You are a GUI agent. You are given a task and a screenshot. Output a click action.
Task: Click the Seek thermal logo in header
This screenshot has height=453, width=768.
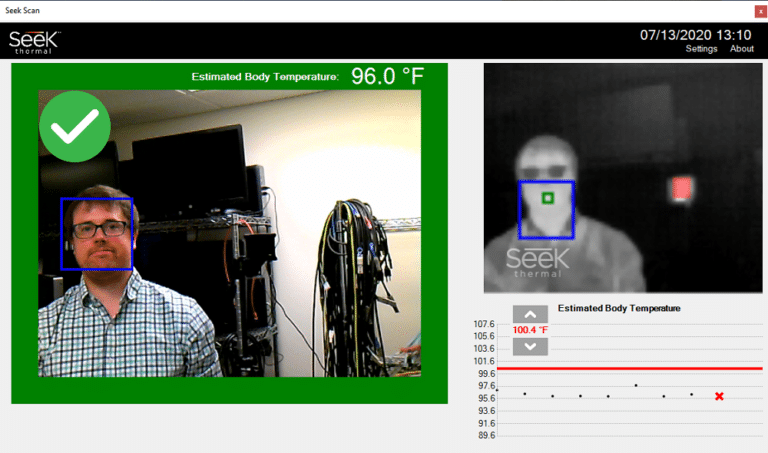tap(34, 42)
